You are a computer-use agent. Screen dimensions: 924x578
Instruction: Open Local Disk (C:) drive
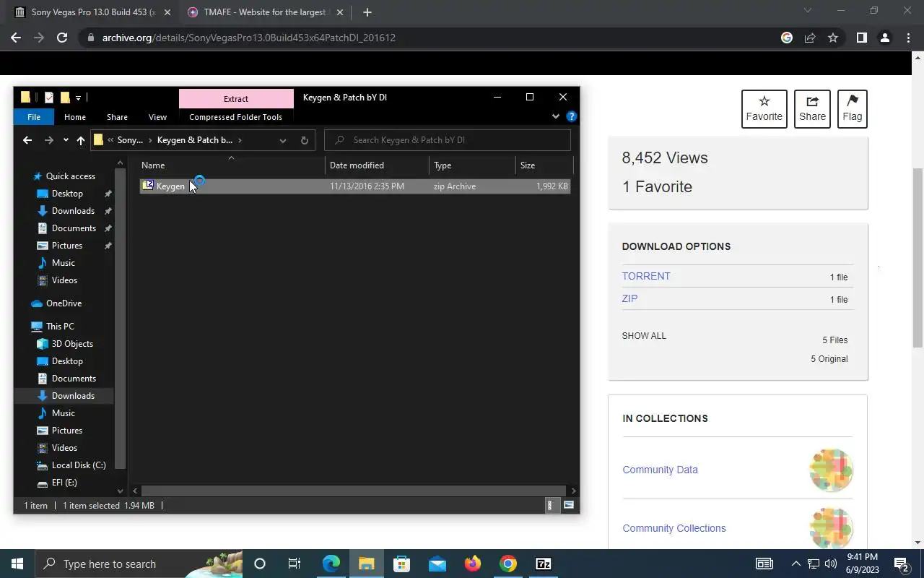tap(79, 465)
